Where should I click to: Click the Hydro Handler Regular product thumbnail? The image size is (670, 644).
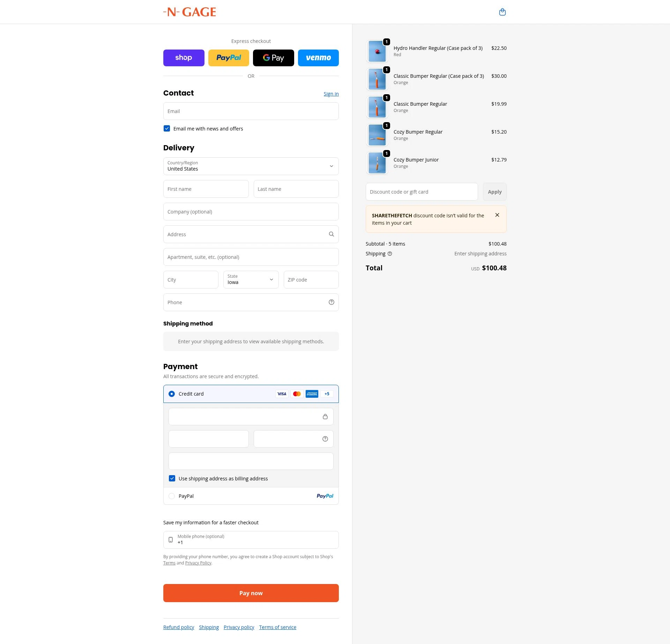tap(377, 51)
